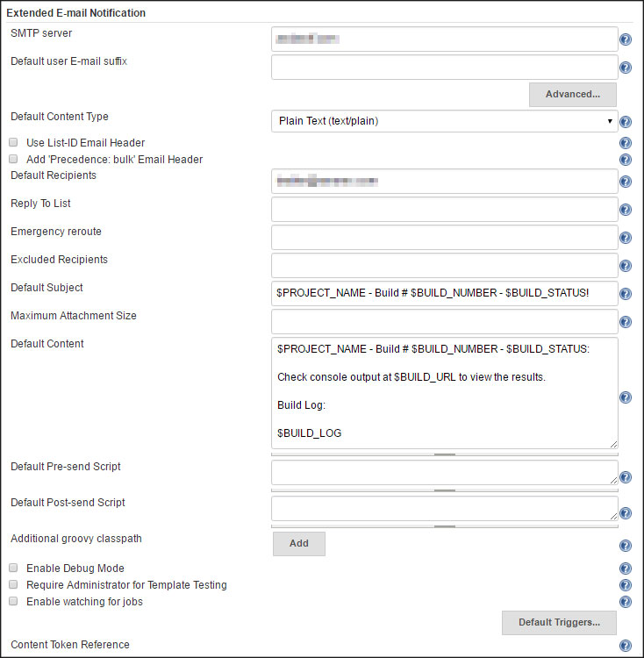This screenshot has height=658, width=644.
Task: Open help for Default Pre-send Script
Action: pyautogui.click(x=625, y=477)
